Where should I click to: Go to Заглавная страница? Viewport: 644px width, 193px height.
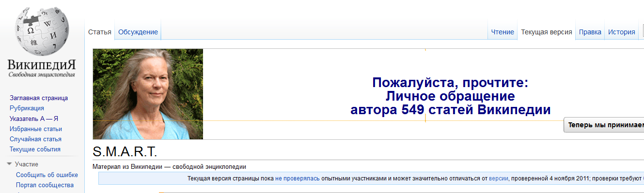pyautogui.click(x=39, y=98)
